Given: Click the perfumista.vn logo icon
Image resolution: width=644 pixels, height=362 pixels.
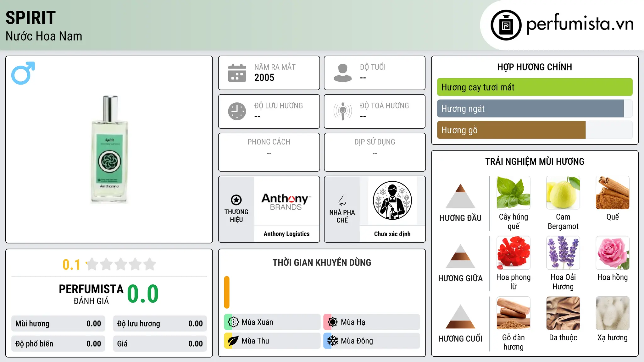Looking at the screenshot, I should pos(506,25).
